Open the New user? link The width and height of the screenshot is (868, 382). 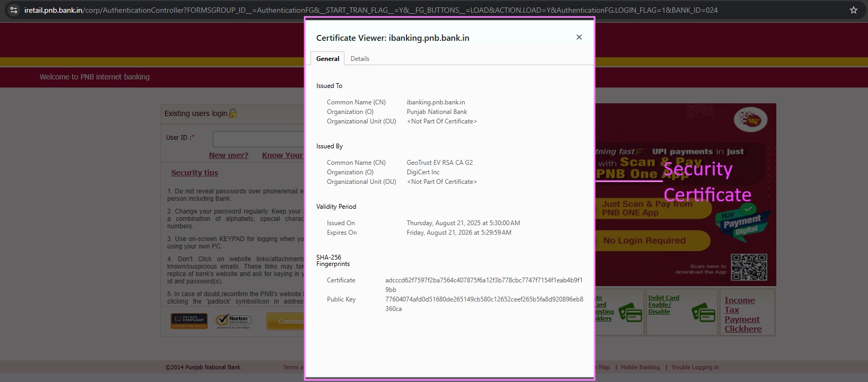228,155
